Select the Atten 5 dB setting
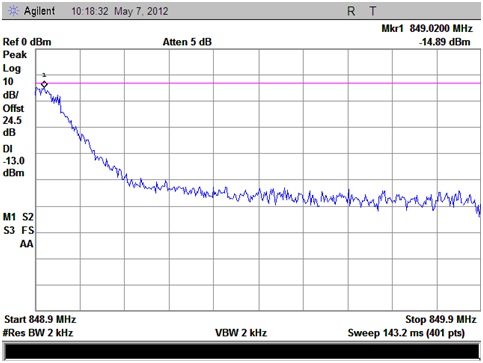 click(x=187, y=42)
